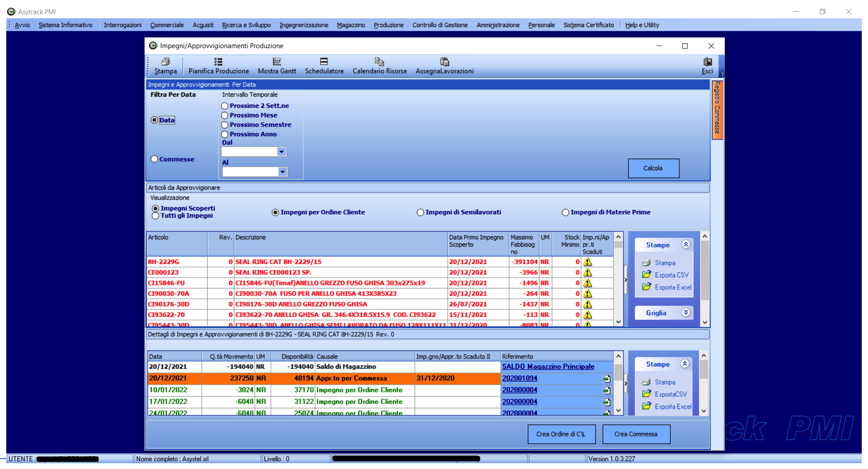Screen dimensions: 868x469
Task: Click the Calcola button
Action: click(653, 169)
